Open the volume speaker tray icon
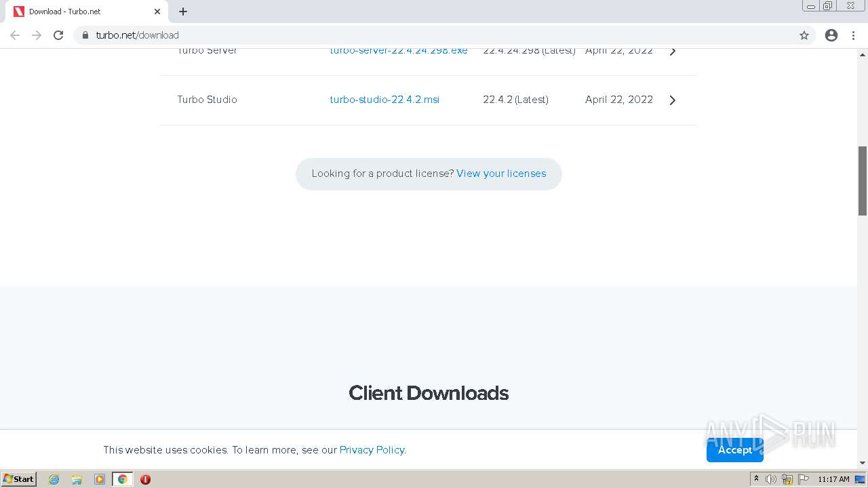 tap(771, 479)
